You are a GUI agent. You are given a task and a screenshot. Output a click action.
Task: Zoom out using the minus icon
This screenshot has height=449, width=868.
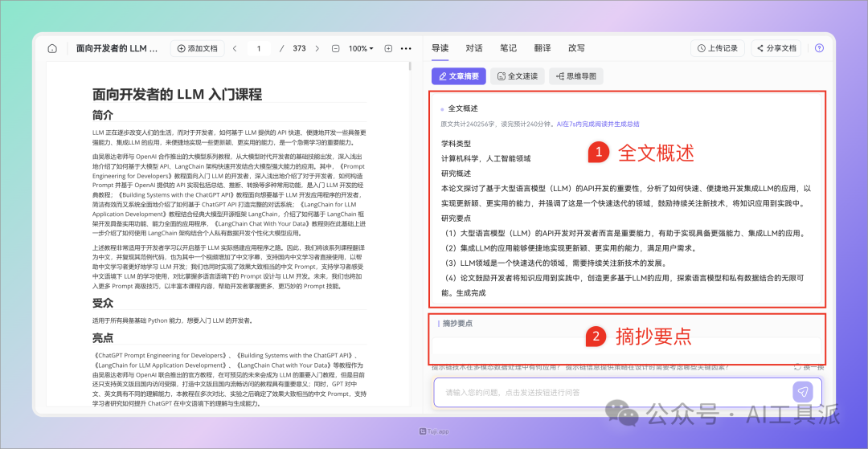[336, 48]
